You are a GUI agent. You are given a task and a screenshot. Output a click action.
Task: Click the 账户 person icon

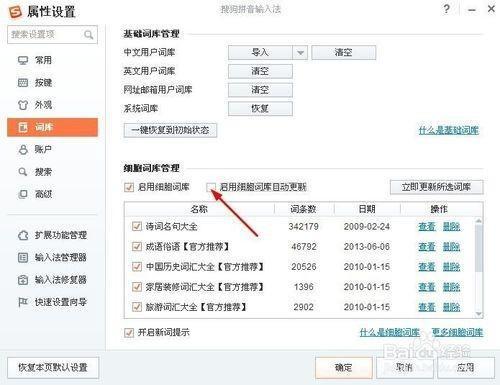23,150
